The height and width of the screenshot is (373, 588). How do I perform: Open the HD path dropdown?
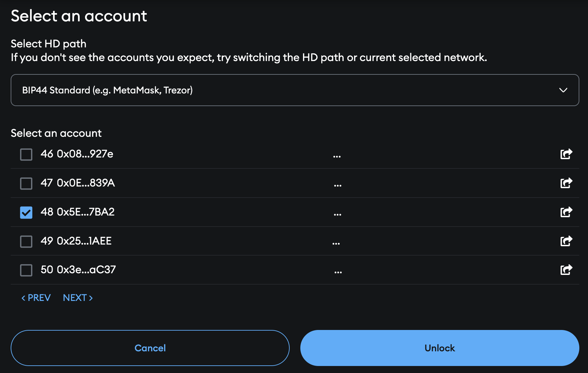click(295, 90)
